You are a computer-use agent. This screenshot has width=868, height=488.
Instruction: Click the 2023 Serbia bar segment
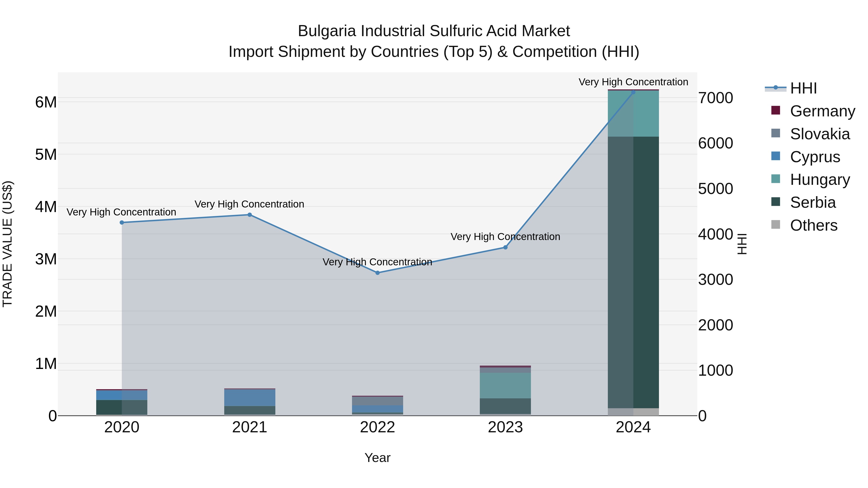click(x=505, y=406)
